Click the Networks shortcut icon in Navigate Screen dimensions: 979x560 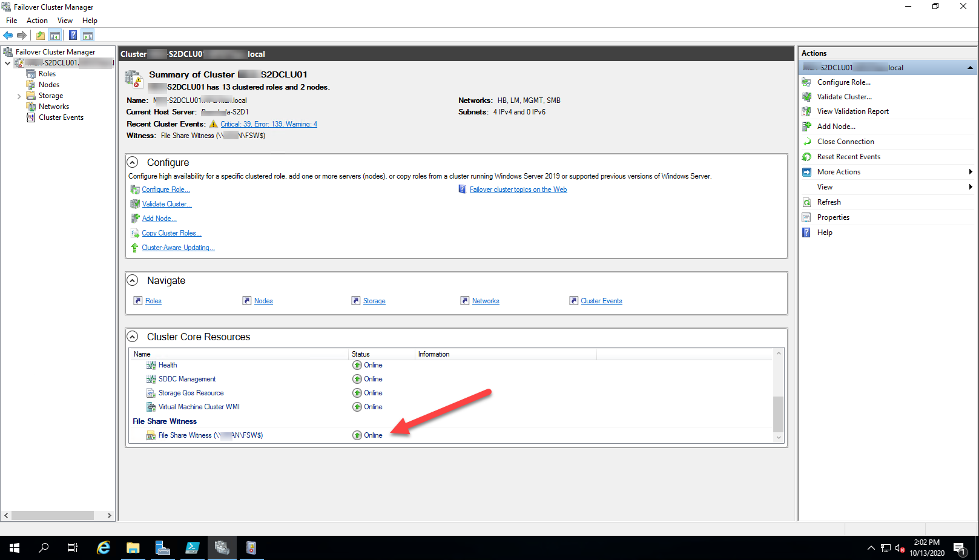465,301
